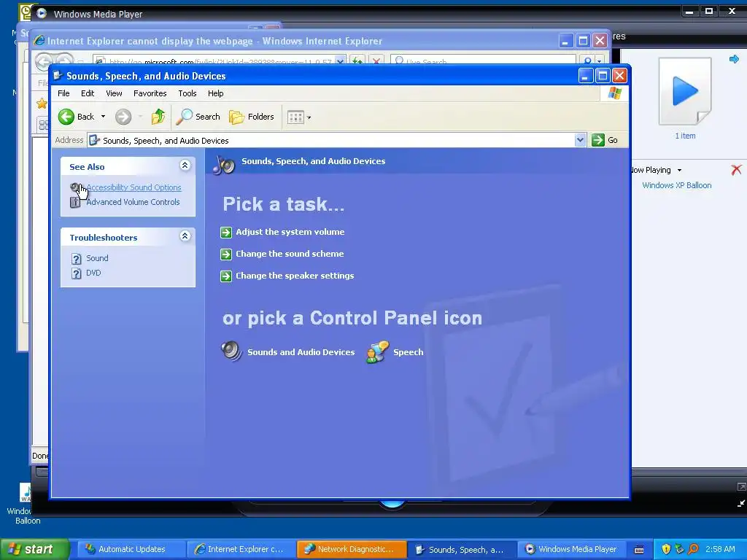Open the Now Playing dropdown in Media Player
Screen dimensions: 747x560
(x=679, y=170)
